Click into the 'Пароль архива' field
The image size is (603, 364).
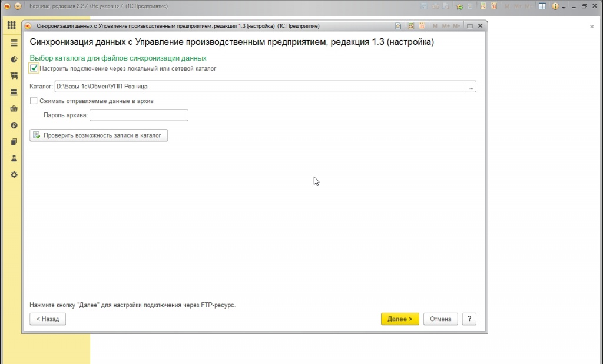pyautogui.click(x=138, y=115)
